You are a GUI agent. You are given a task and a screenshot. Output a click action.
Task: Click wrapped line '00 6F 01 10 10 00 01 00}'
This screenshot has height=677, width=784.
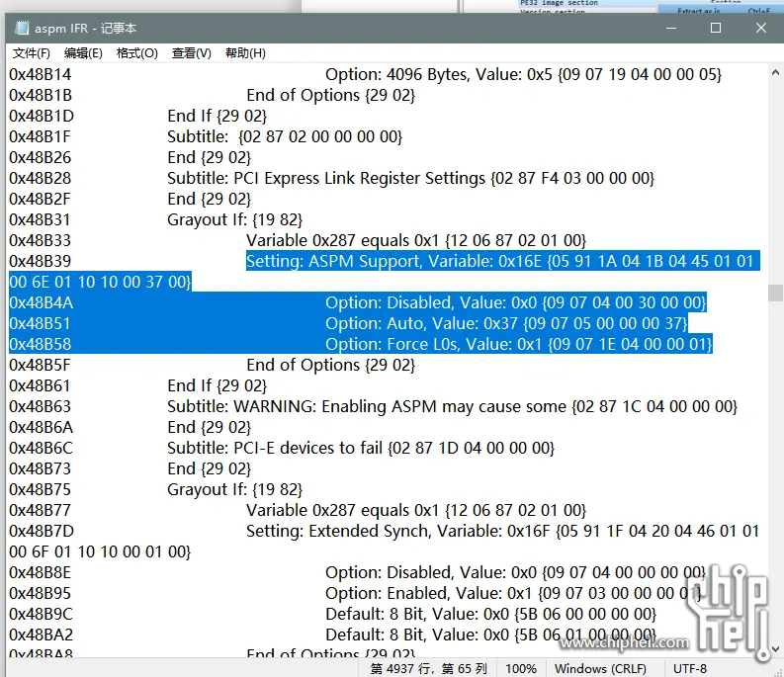100,552
